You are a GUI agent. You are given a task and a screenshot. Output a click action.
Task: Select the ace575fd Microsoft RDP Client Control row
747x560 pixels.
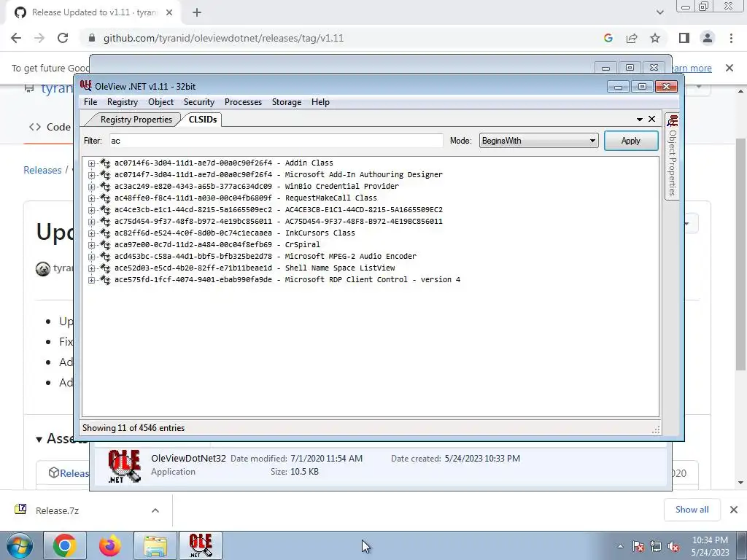[x=287, y=279]
